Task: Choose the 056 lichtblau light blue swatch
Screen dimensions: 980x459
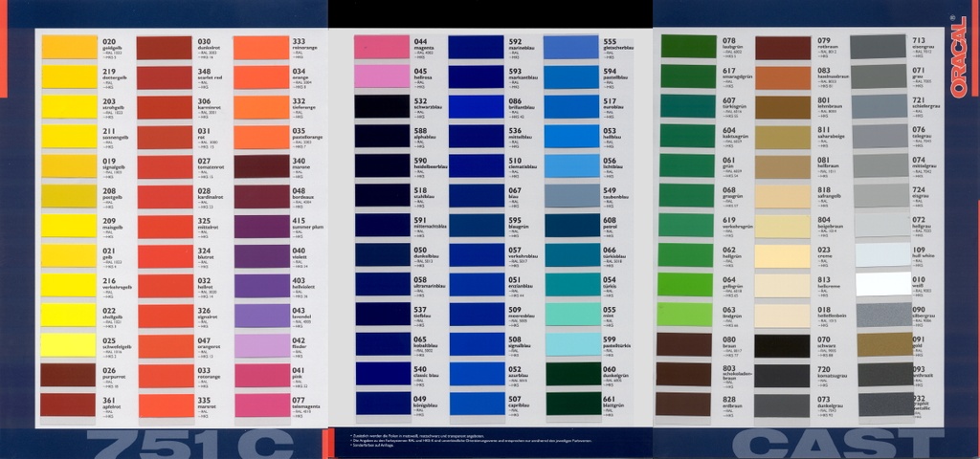Action: [571, 166]
